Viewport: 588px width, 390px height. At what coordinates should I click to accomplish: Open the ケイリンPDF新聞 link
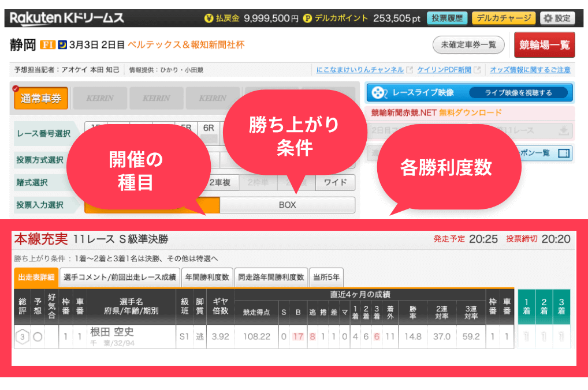coord(444,70)
